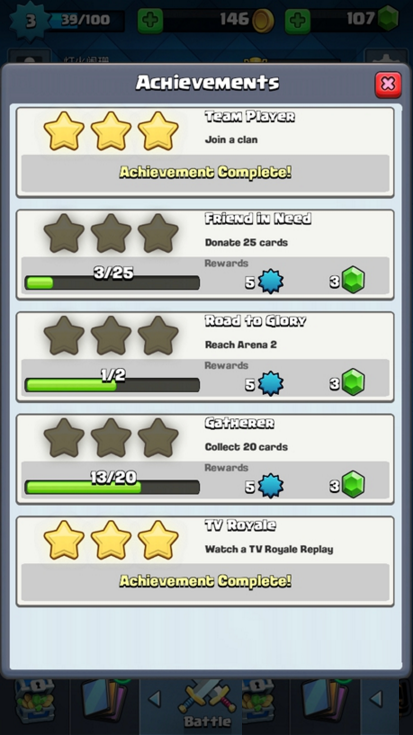
Task: Tap the green plus button beside gems
Action: click(298, 21)
